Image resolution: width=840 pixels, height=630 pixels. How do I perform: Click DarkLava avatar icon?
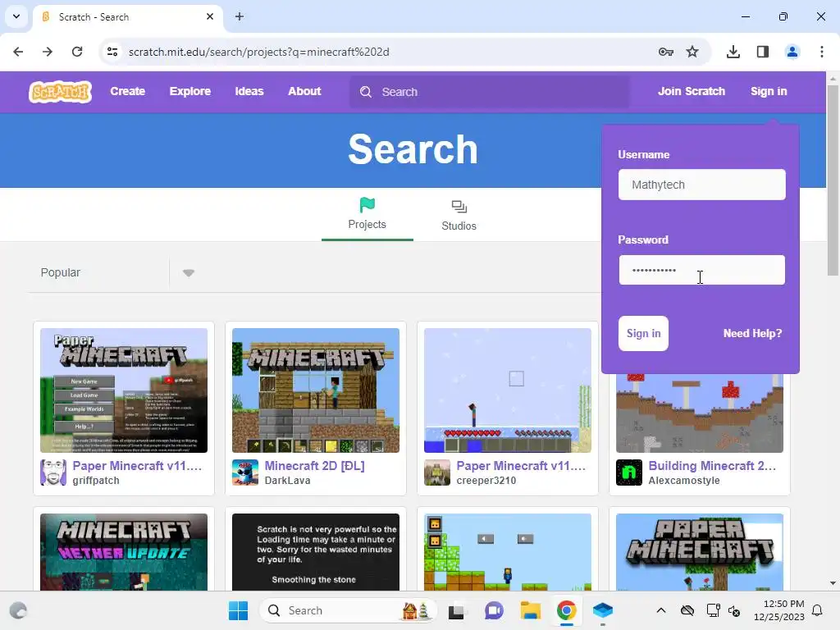[245, 472]
